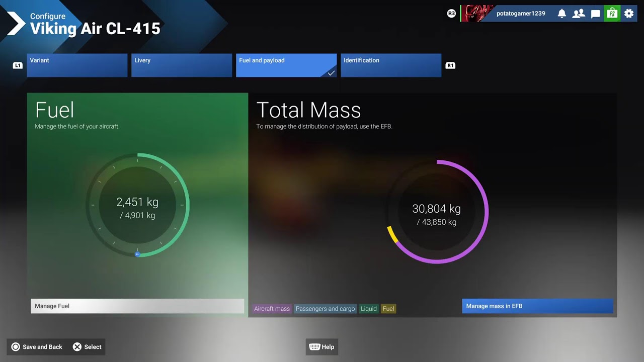Open the green marketplace bag icon
The image size is (644, 362).
(x=612, y=14)
